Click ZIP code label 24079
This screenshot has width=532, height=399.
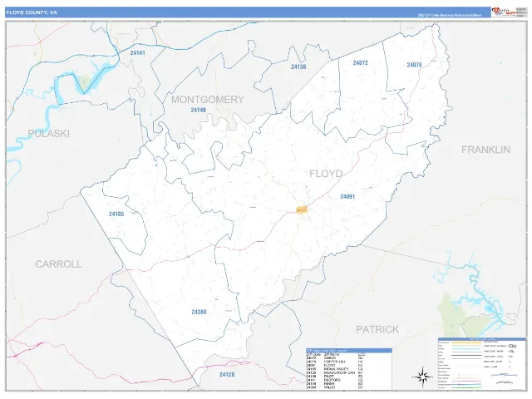pyautogui.click(x=414, y=65)
